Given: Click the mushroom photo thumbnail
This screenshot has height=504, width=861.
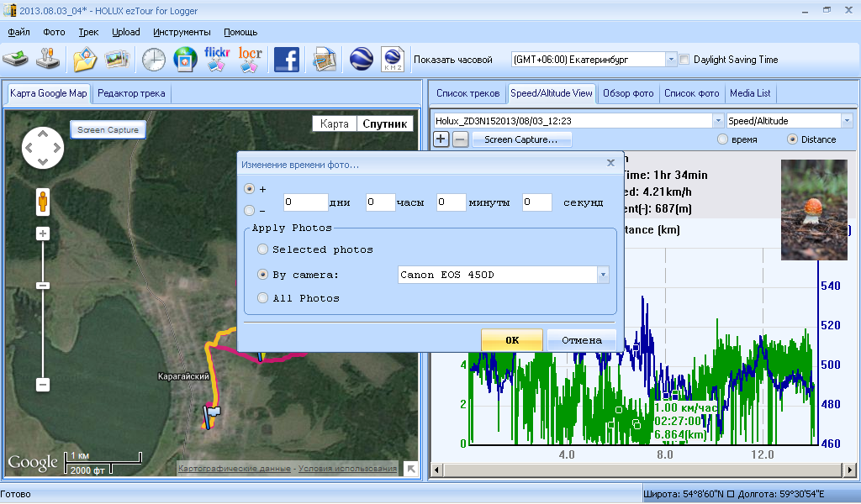Looking at the screenshot, I should [x=814, y=209].
